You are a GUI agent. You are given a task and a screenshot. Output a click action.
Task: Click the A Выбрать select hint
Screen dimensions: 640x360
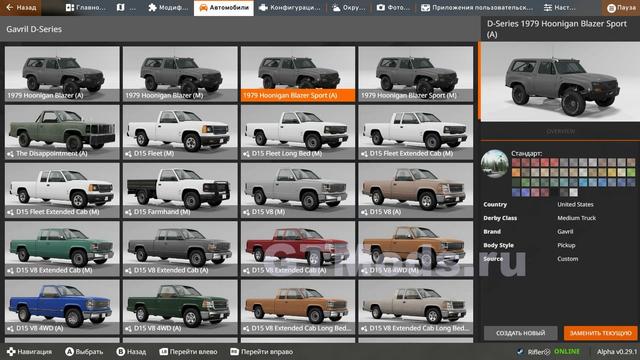84,351
